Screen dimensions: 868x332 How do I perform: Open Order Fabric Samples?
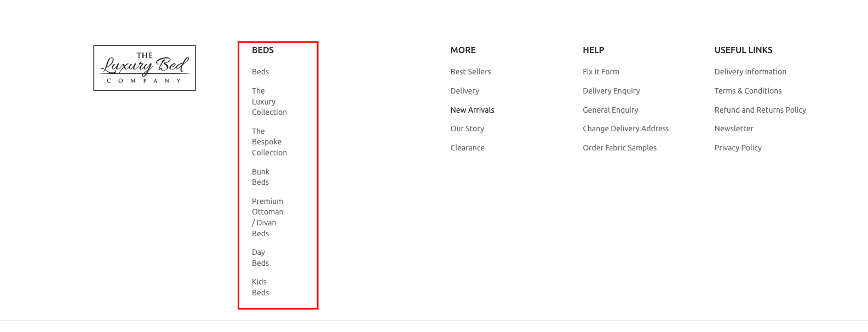click(619, 148)
